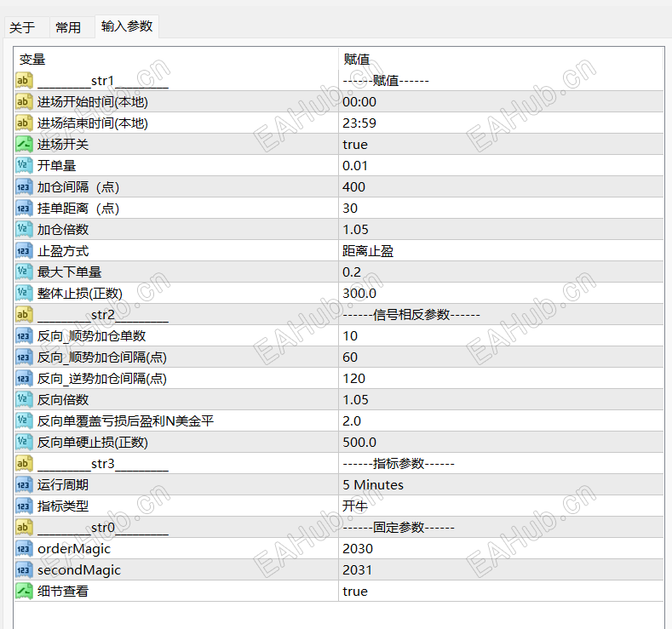
Task: Click the integer icon beside 反向_顺势加仓单数
Action: pyautogui.click(x=24, y=336)
